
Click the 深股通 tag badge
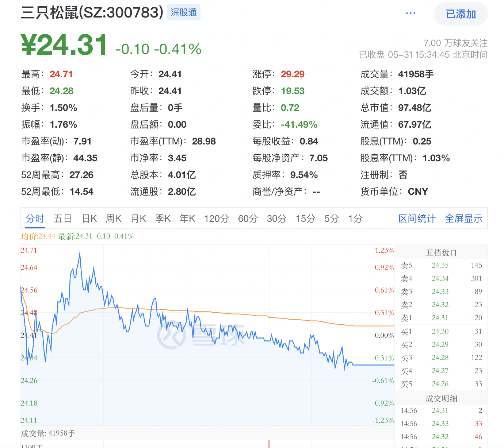tap(184, 13)
